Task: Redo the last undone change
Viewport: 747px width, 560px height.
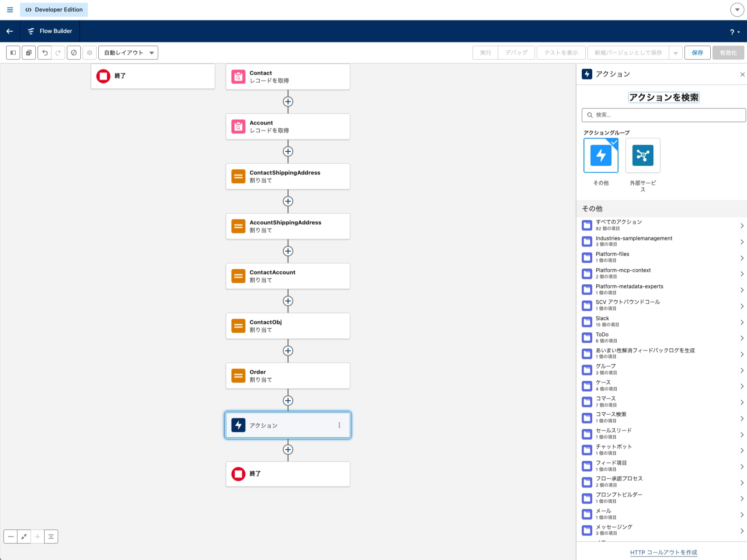Action: tap(58, 53)
